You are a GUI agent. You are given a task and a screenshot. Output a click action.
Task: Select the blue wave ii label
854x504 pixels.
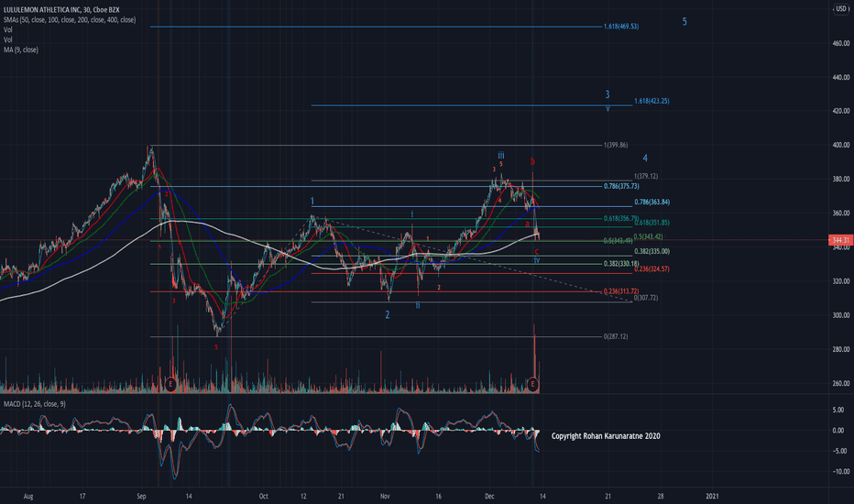coord(418,306)
